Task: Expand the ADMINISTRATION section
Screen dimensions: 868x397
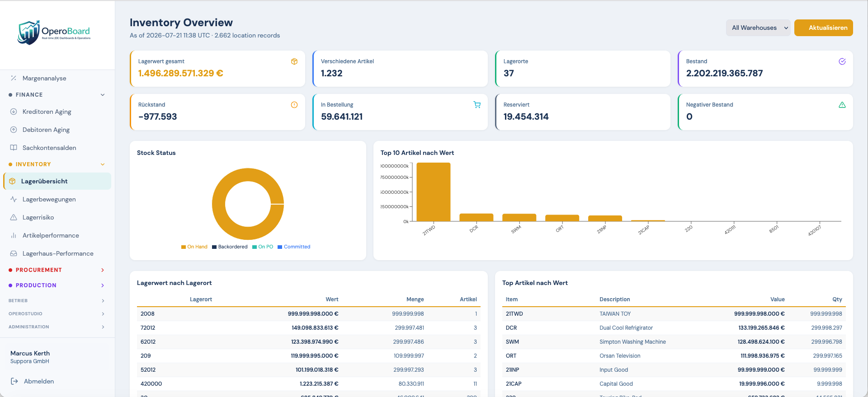Action: point(57,327)
